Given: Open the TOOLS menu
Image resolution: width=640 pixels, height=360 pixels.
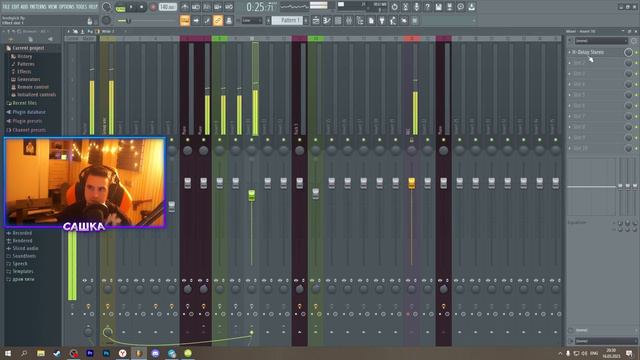Looking at the screenshot, I should (x=82, y=7).
